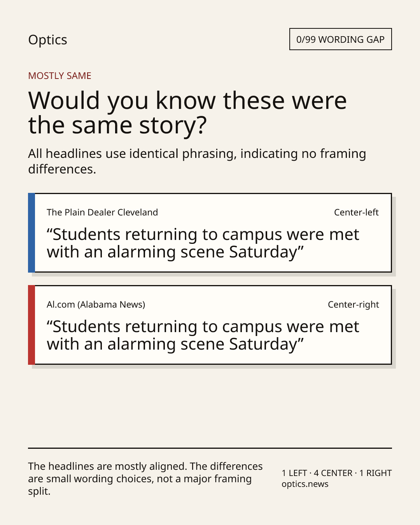Click the footer summary about aligned headlines
420x525 pixels.
145,479
